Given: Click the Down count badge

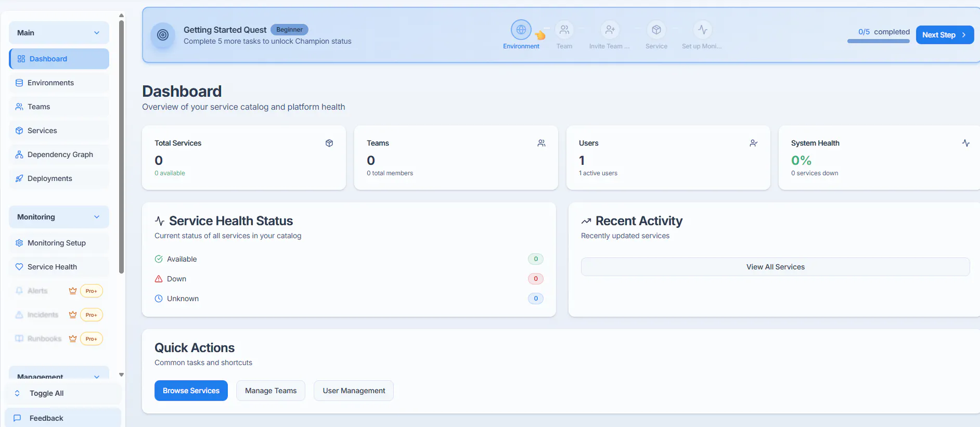Looking at the screenshot, I should tap(536, 279).
